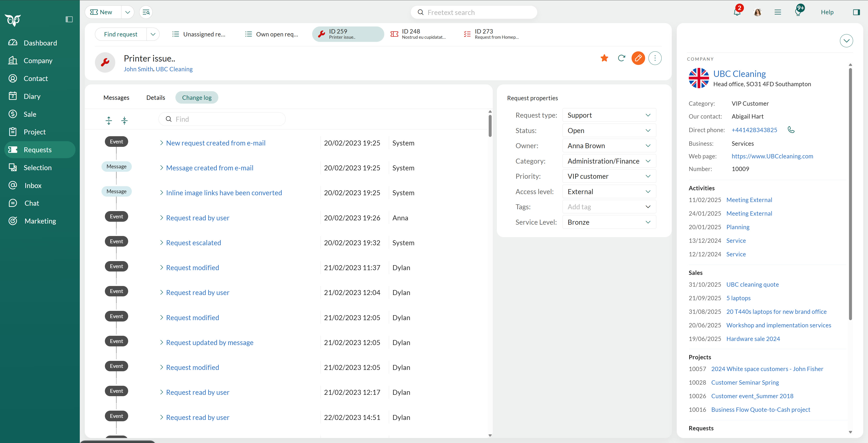This screenshot has width=868, height=443.
Task: Open the Marketing section
Action: click(40, 221)
